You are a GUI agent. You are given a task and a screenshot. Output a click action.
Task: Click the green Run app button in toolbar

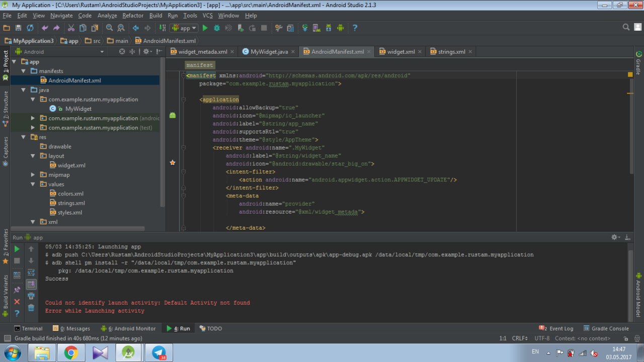(x=205, y=28)
